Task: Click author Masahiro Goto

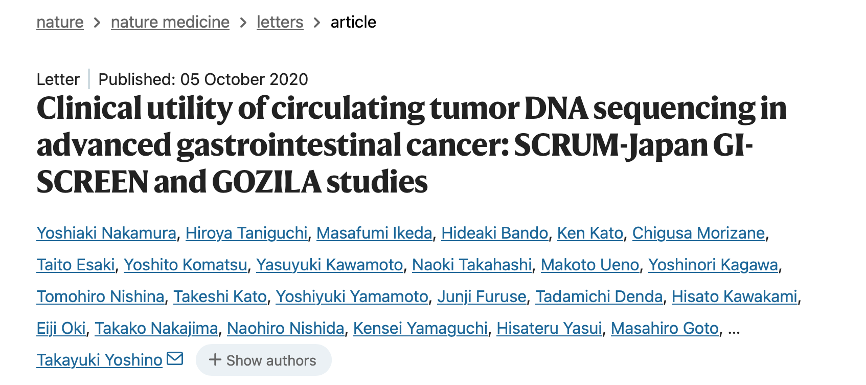Action: (665, 329)
